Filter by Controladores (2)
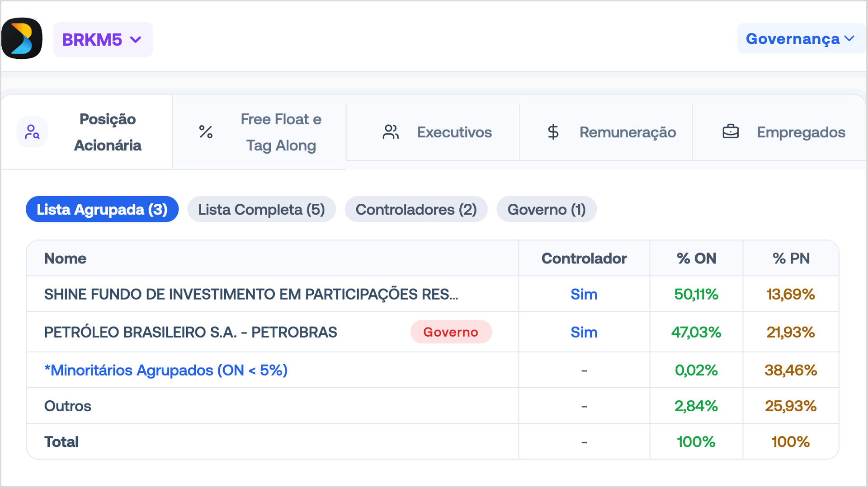The height and width of the screenshot is (488, 868). [416, 209]
